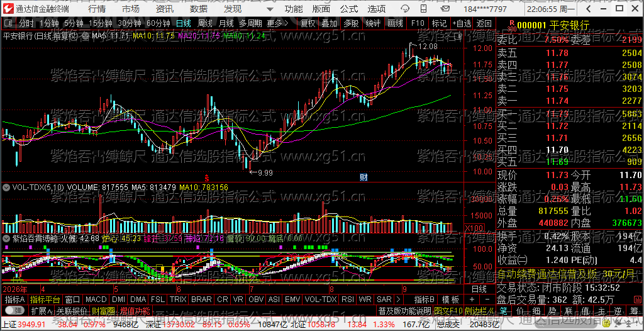Show more indicators with the > arrow
The image size is (644, 331).
coord(397,300)
